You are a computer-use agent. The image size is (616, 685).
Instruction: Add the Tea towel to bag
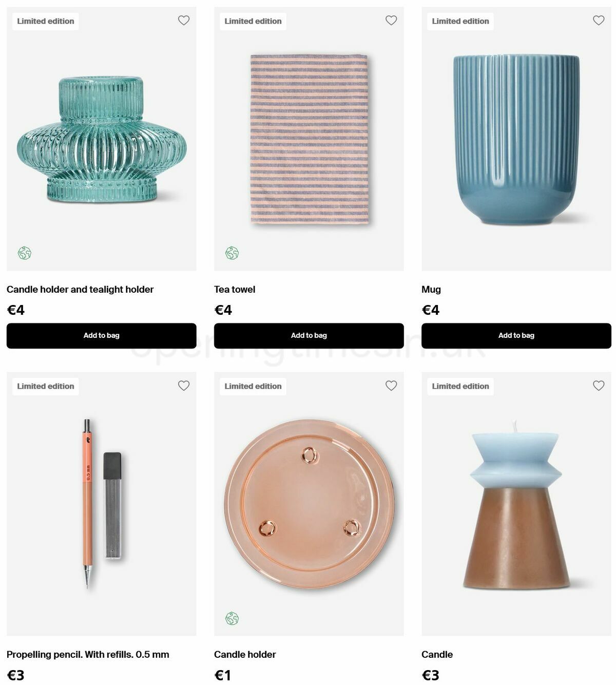click(x=309, y=336)
